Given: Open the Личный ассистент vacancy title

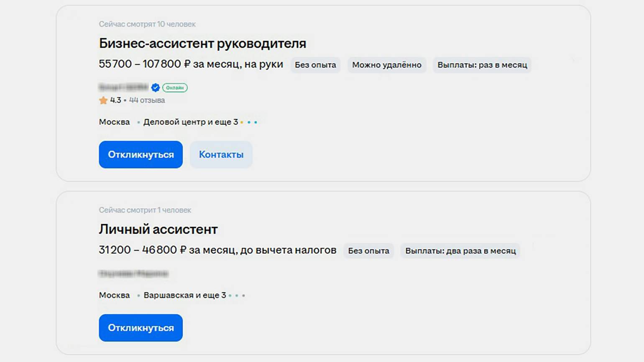Looking at the screenshot, I should [x=158, y=229].
